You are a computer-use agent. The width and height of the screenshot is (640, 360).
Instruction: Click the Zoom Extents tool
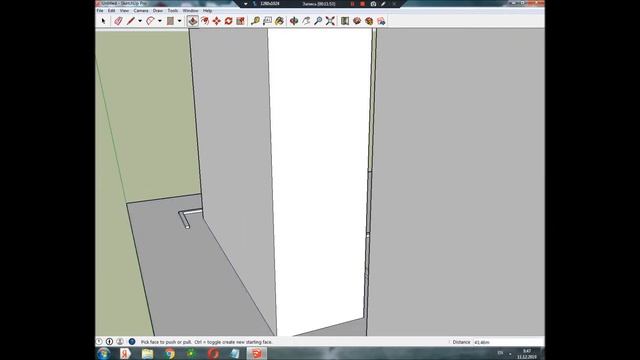pyautogui.click(x=330, y=21)
